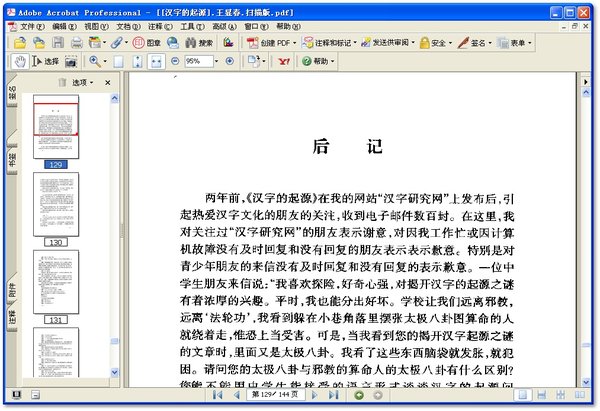Click the thumbnail panel scrollbar thumb
600x411 pixels.
pyautogui.click(x=114, y=341)
